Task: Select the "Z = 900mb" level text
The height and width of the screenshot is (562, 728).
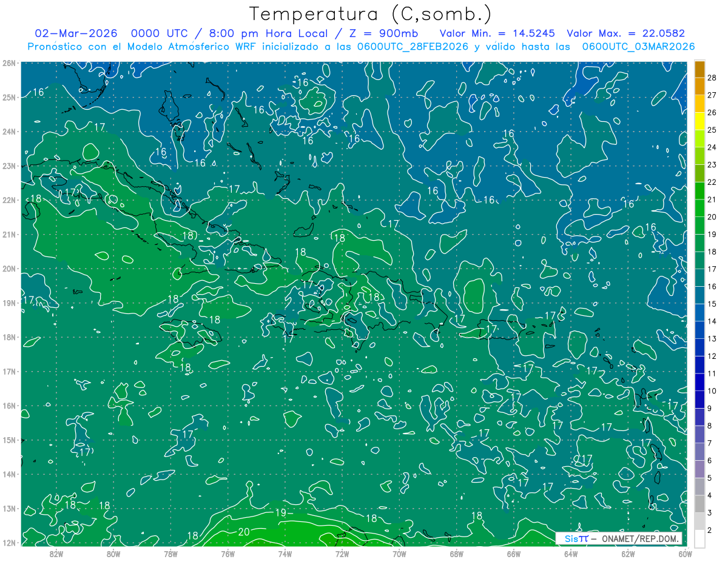Action: click(383, 33)
